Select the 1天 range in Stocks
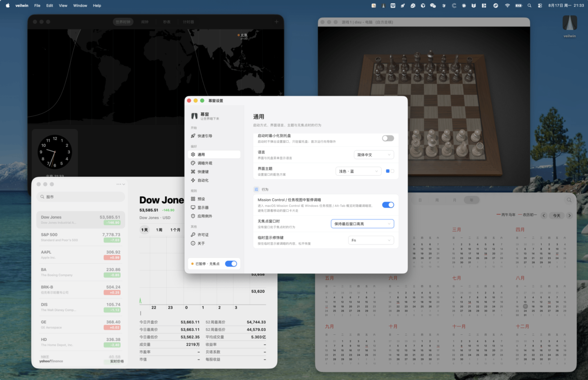Viewport: 588px width, 380px height. [144, 230]
